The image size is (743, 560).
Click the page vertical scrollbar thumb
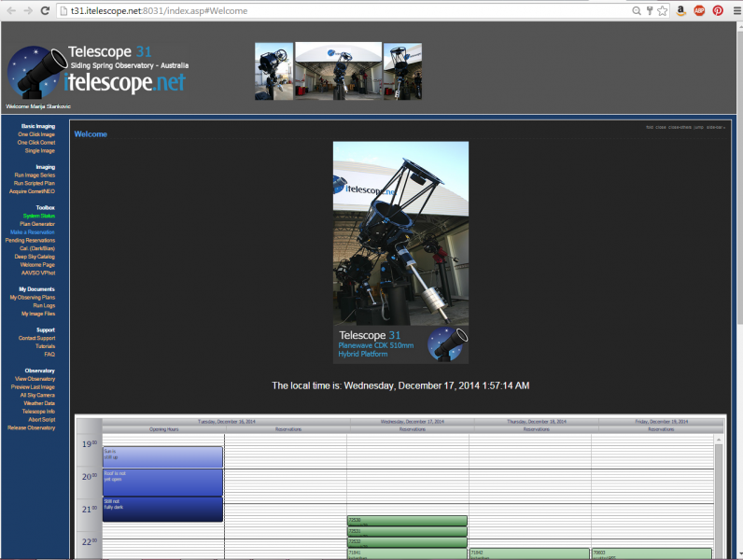pyautogui.click(x=739, y=175)
